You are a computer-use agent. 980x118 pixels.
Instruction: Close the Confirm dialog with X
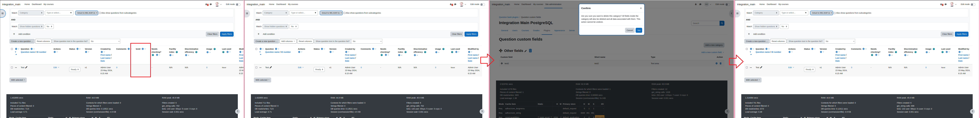point(641,8)
